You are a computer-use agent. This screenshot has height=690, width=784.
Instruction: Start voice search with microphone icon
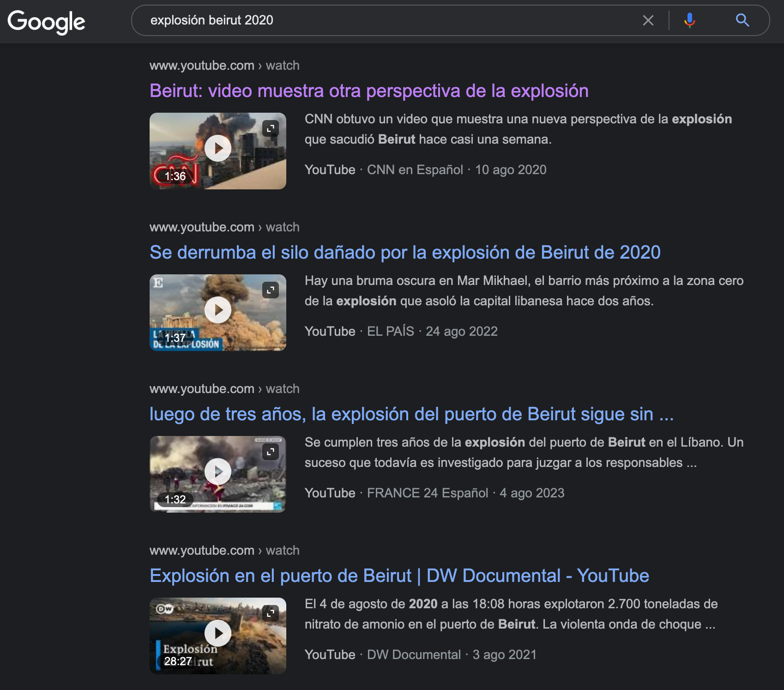689,20
